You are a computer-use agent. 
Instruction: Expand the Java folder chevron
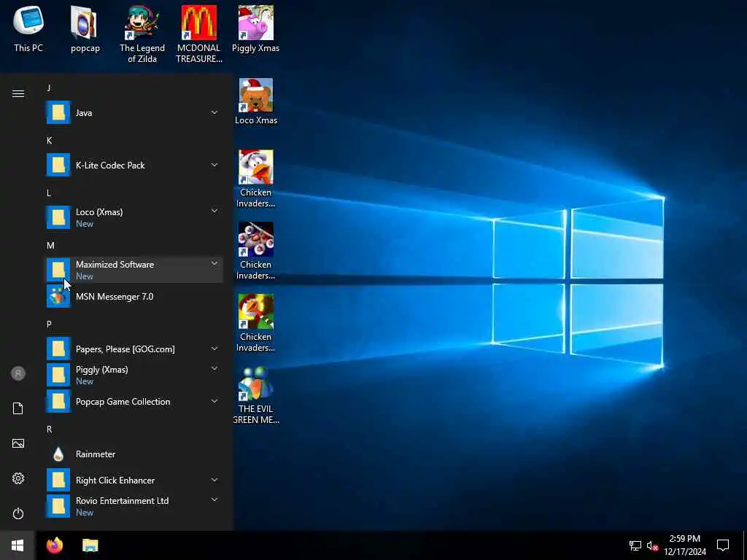pos(214,112)
